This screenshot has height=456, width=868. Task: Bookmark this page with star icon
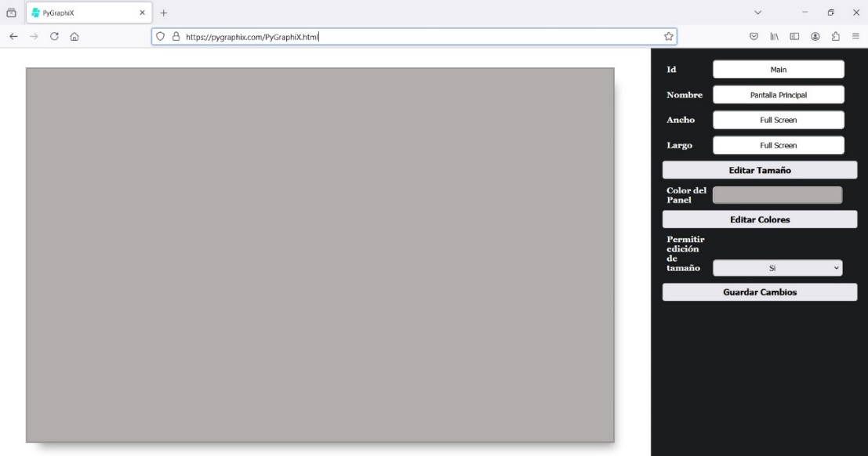pyautogui.click(x=668, y=36)
